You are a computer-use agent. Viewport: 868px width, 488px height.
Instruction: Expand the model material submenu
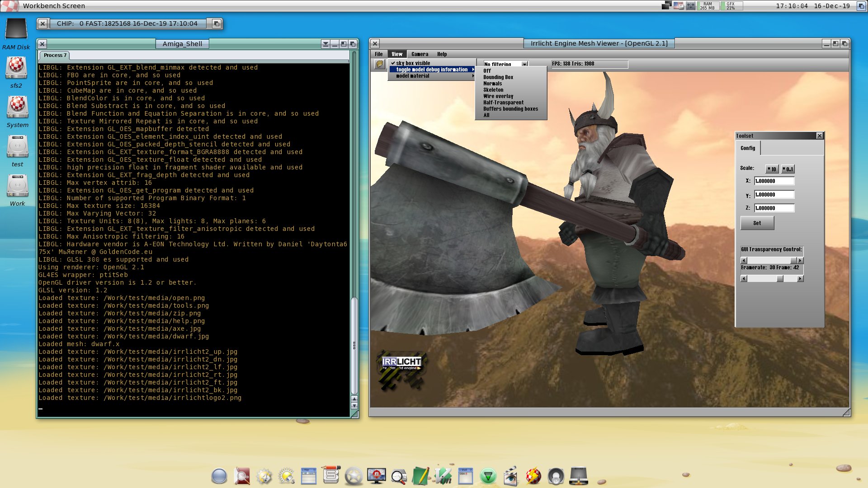pyautogui.click(x=432, y=76)
